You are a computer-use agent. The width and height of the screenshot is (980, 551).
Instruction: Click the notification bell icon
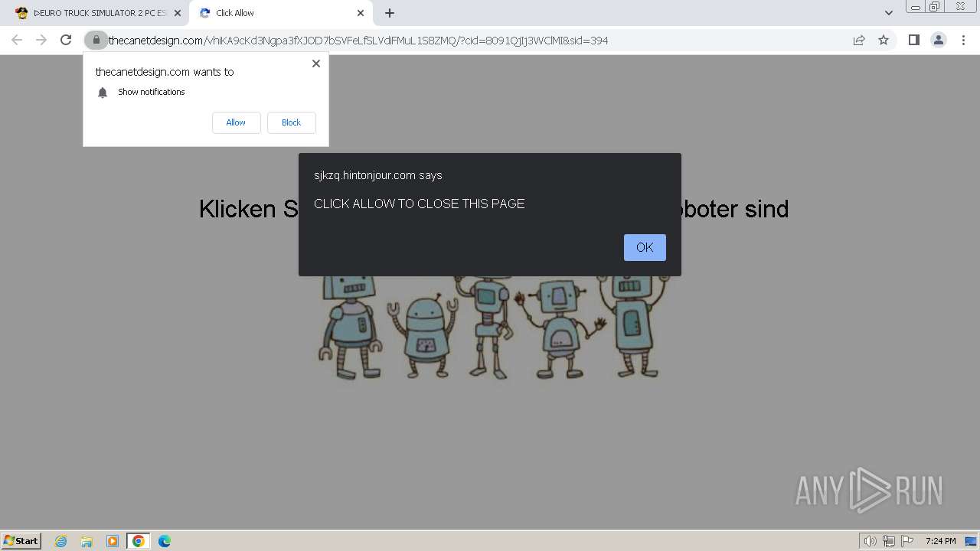pyautogui.click(x=103, y=93)
